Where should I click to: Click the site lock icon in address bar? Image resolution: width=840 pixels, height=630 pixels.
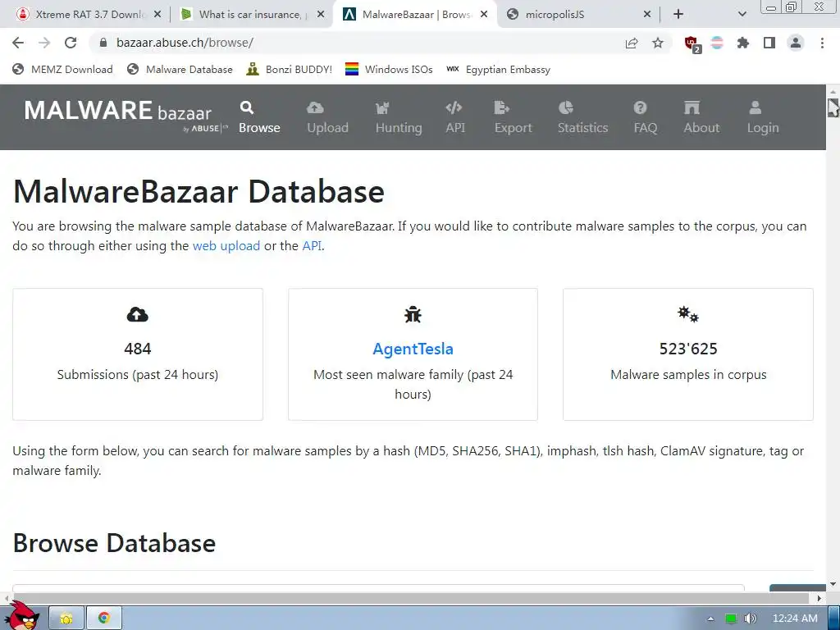(103, 43)
